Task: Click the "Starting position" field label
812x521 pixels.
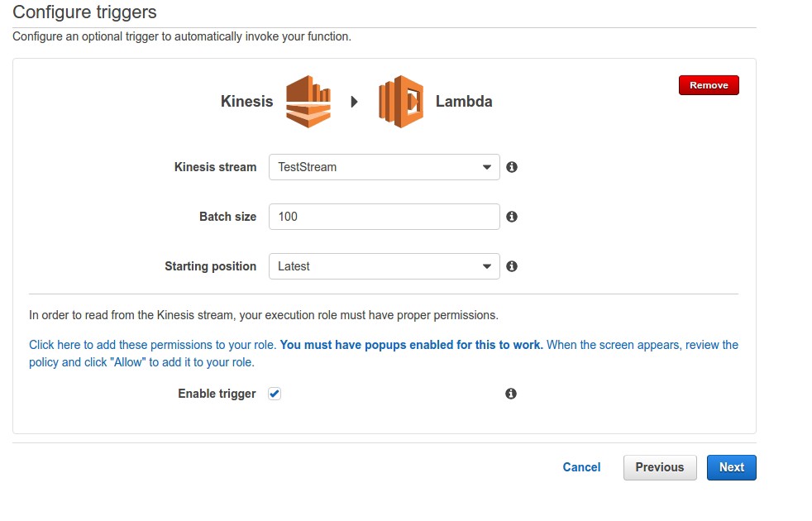Action: click(x=210, y=266)
